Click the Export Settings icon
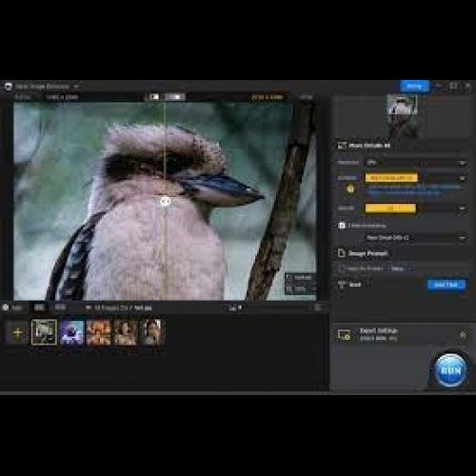Viewport: 476px width, 476px height. pos(344,334)
